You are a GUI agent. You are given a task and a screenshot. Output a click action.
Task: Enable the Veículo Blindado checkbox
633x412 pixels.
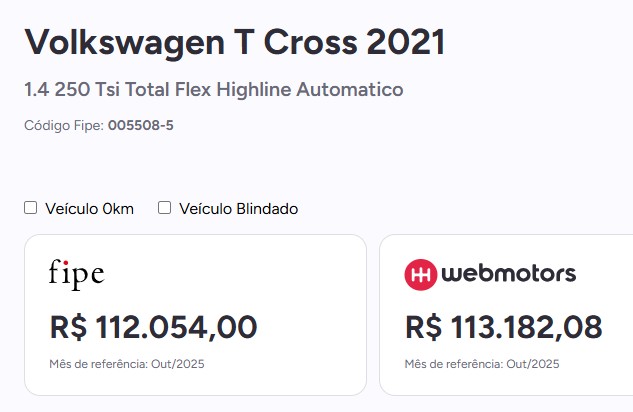point(165,208)
